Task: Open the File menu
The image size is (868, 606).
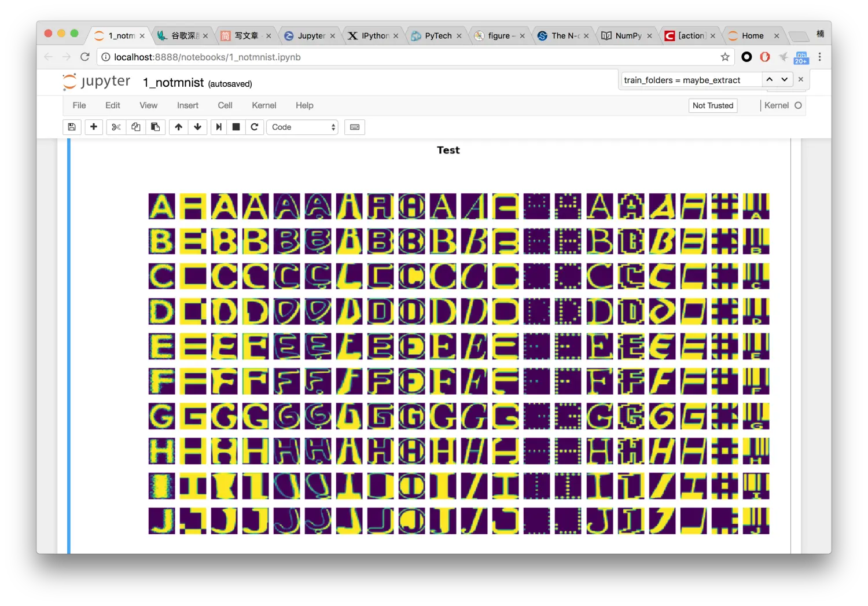Action: [79, 105]
